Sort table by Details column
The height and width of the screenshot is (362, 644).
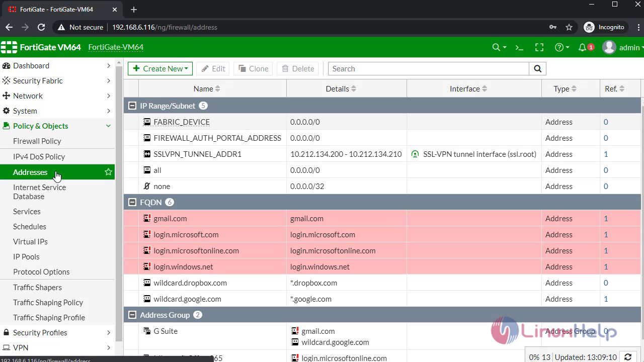click(341, 88)
